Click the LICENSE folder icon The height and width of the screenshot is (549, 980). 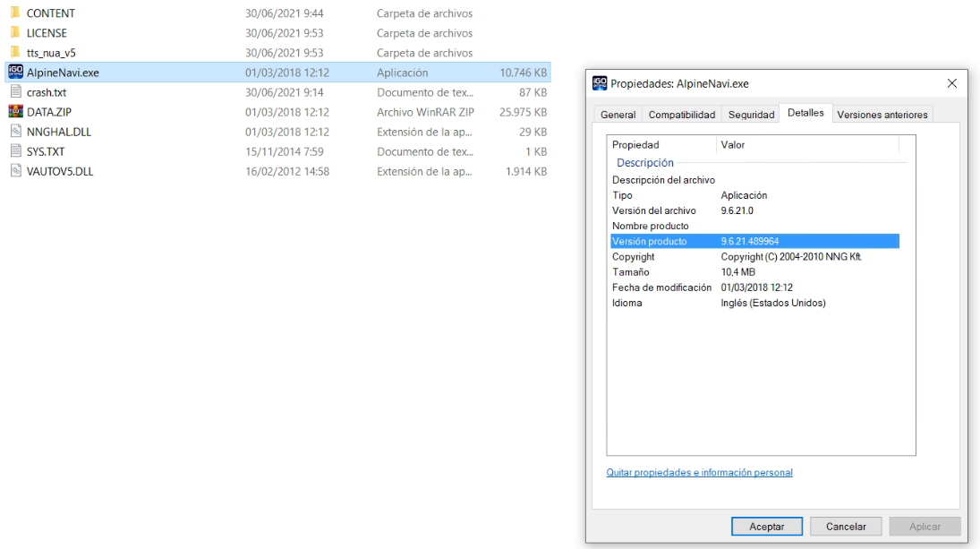[15, 32]
